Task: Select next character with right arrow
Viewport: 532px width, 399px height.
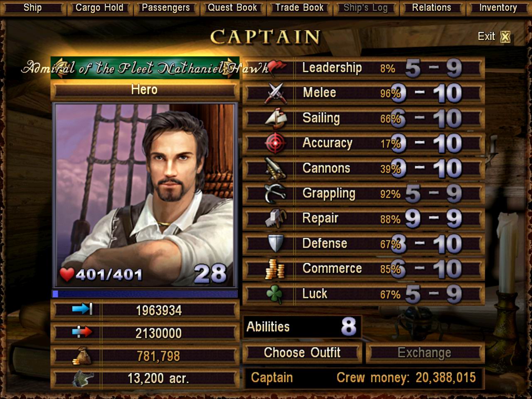Action: click(x=231, y=67)
